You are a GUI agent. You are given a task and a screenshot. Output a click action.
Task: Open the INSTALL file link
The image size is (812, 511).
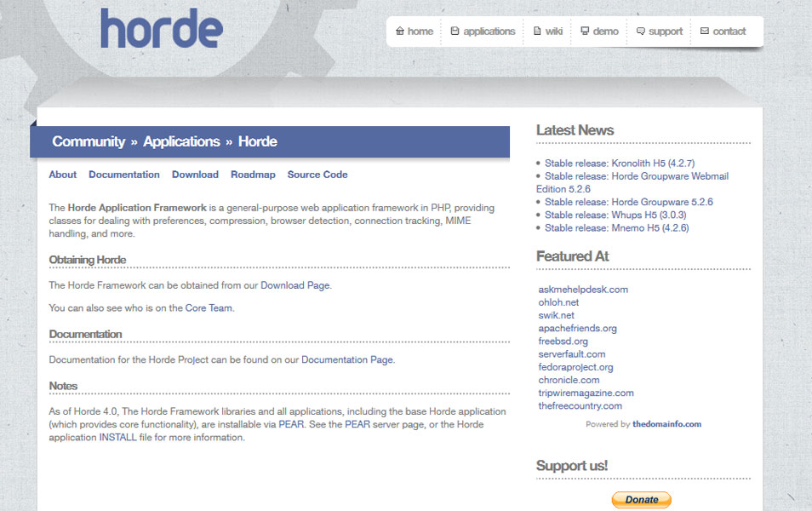pyautogui.click(x=118, y=438)
